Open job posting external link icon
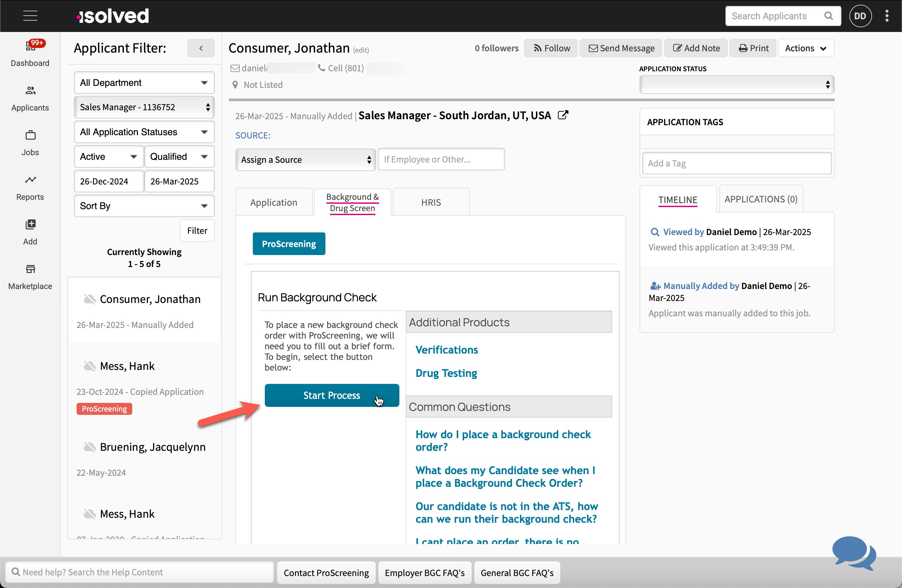This screenshot has width=902, height=588. pyautogui.click(x=563, y=115)
